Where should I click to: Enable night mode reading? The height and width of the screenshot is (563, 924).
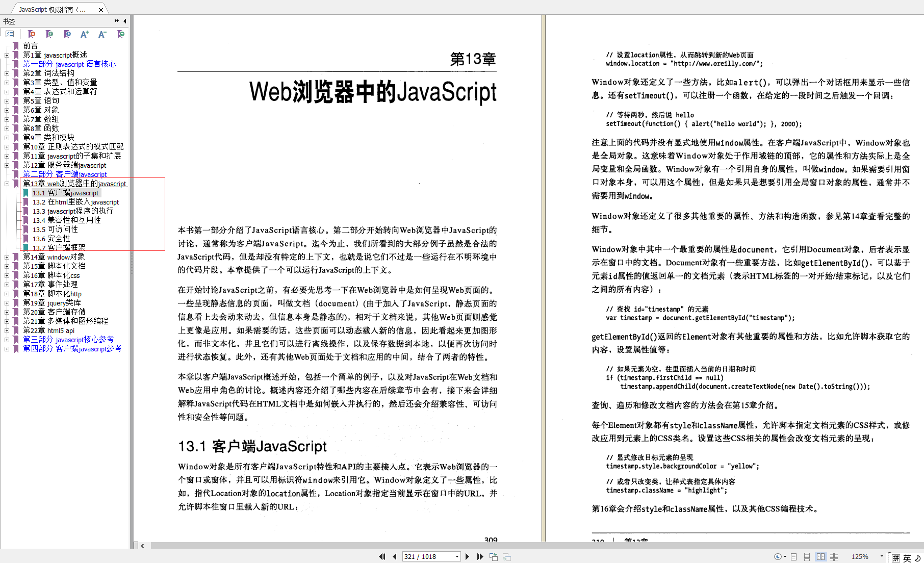[777, 556]
